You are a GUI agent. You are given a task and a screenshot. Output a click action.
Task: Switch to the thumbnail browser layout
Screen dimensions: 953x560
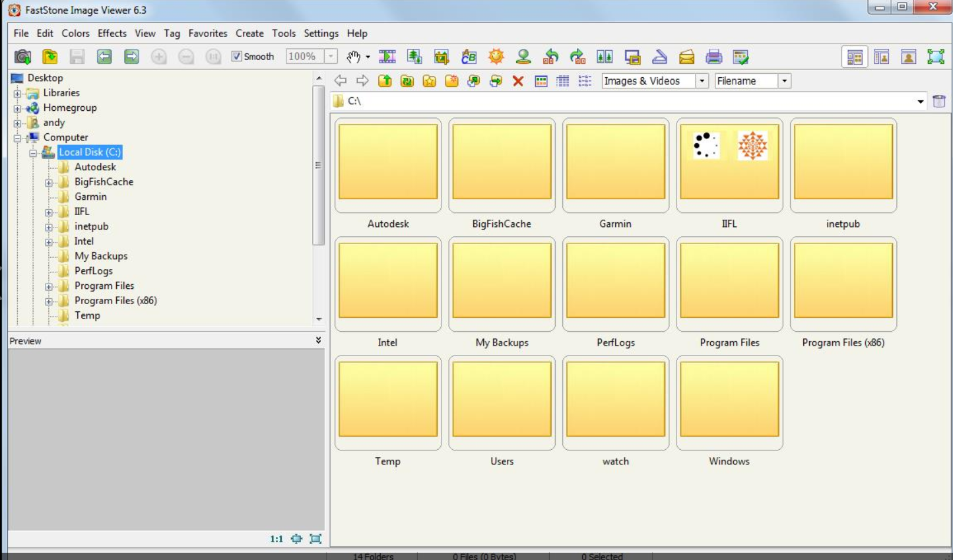pyautogui.click(x=855, y=57)
